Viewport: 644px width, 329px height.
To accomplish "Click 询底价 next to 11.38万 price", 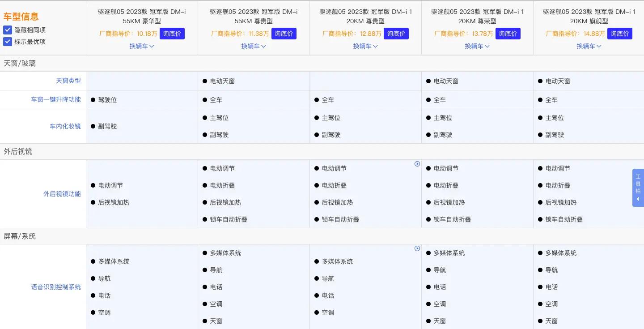I will point(284,33).
